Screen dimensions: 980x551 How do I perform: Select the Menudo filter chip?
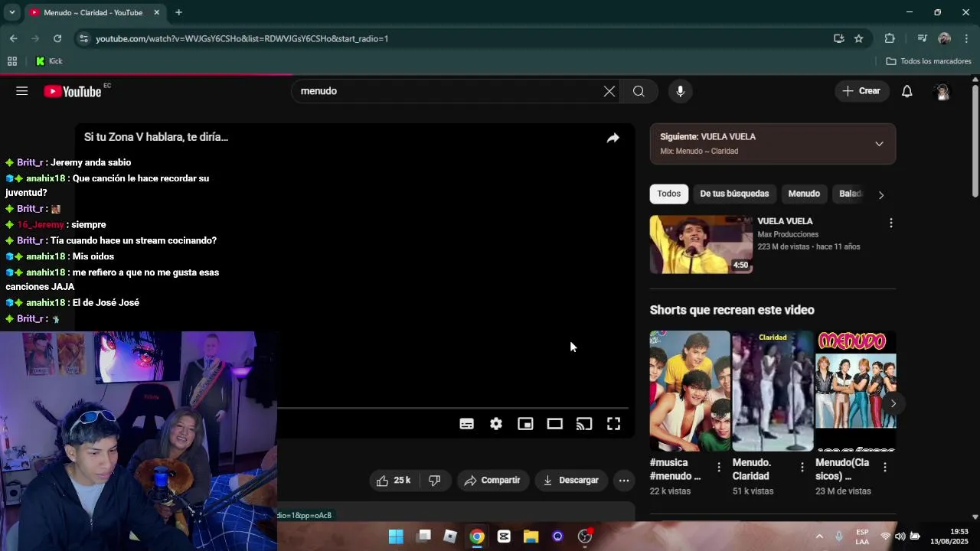804,194
